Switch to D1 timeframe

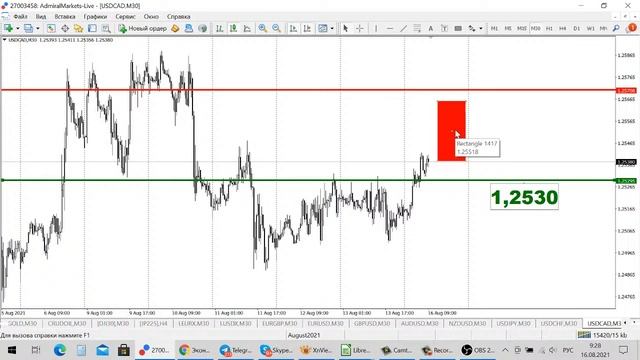[577, 28]
